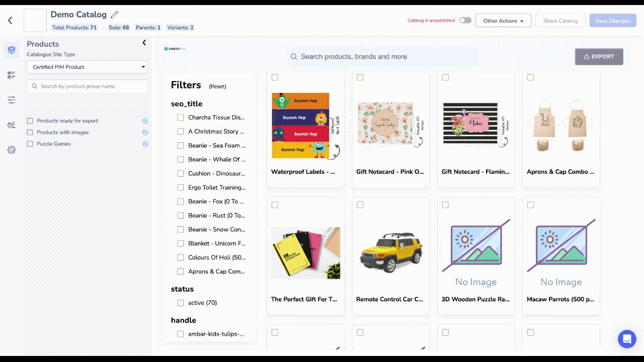This screenshot has height=362, width=644.
Task: Edit the Demo Catalog name pencil icon
Action: (x=115, y=15)
